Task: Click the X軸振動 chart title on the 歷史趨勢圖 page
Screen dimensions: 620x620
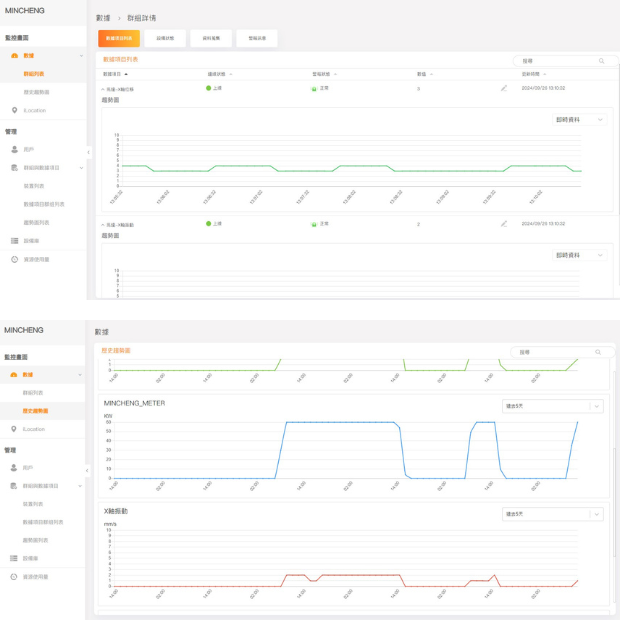Action: tap(115, 511)
